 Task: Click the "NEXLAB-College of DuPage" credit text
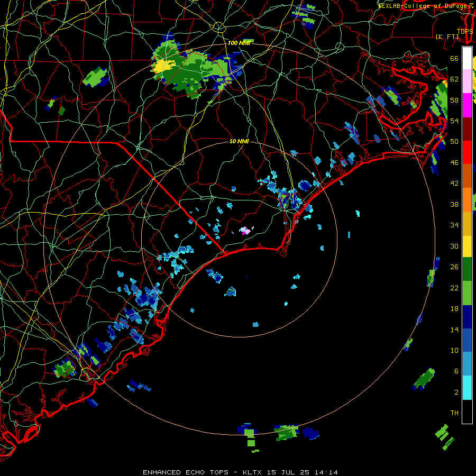pyautogui.click(x=423, y=6)
